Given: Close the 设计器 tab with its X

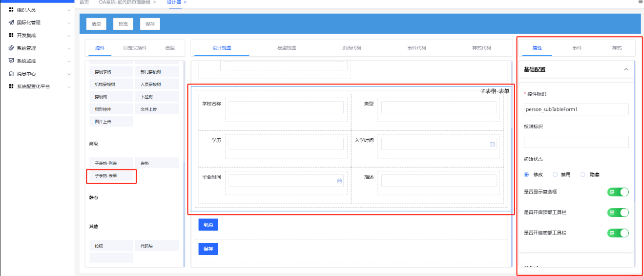Looking at the screenshot, I should point(185,2).
